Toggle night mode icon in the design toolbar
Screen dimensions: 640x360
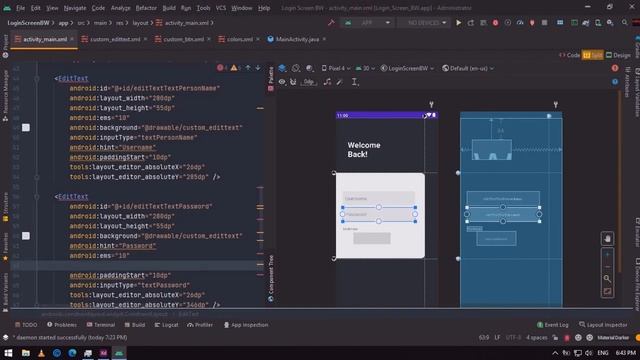click(x=309, y=68)
